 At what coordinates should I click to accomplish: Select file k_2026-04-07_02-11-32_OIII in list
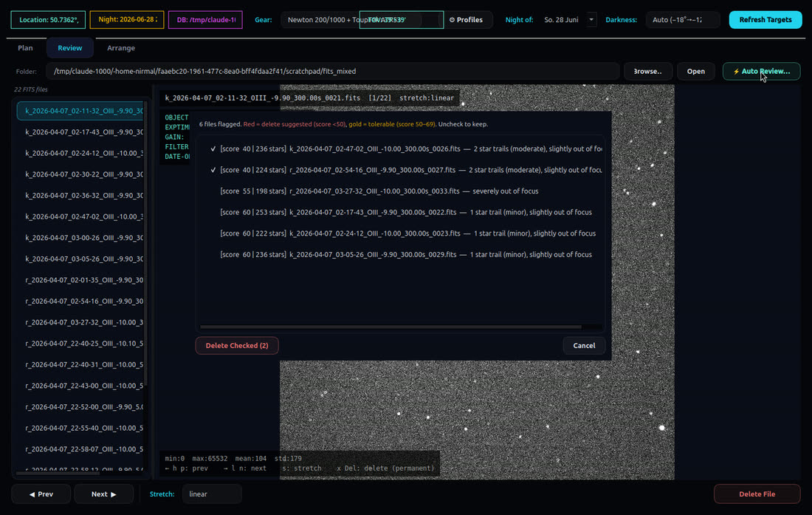pos(80,111)
